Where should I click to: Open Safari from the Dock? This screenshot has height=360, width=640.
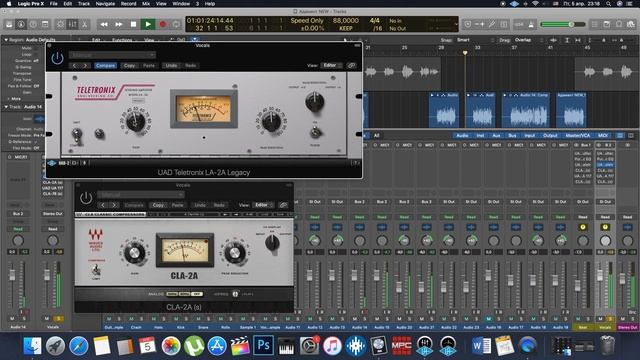(78, 346)
